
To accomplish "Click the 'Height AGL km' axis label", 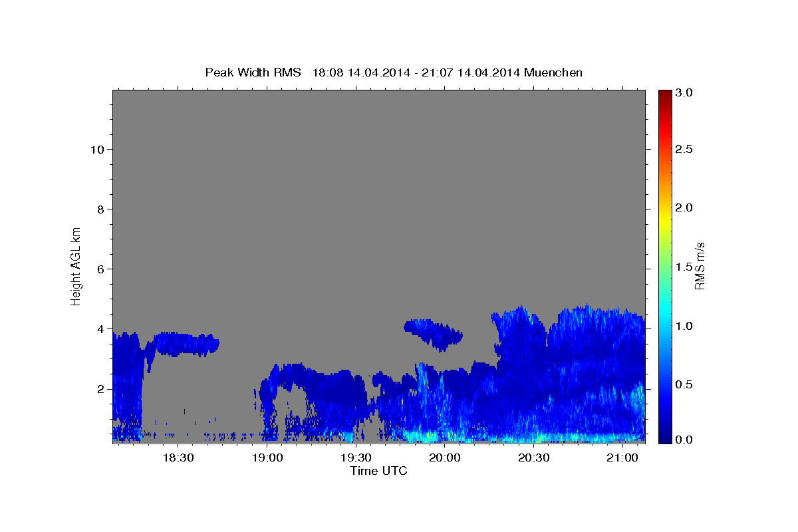I will pos(76,265).
